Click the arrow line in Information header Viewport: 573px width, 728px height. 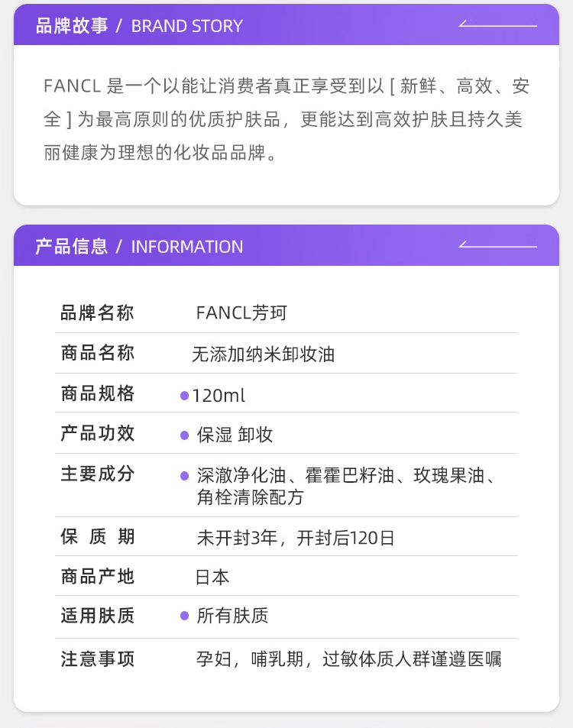498,244
